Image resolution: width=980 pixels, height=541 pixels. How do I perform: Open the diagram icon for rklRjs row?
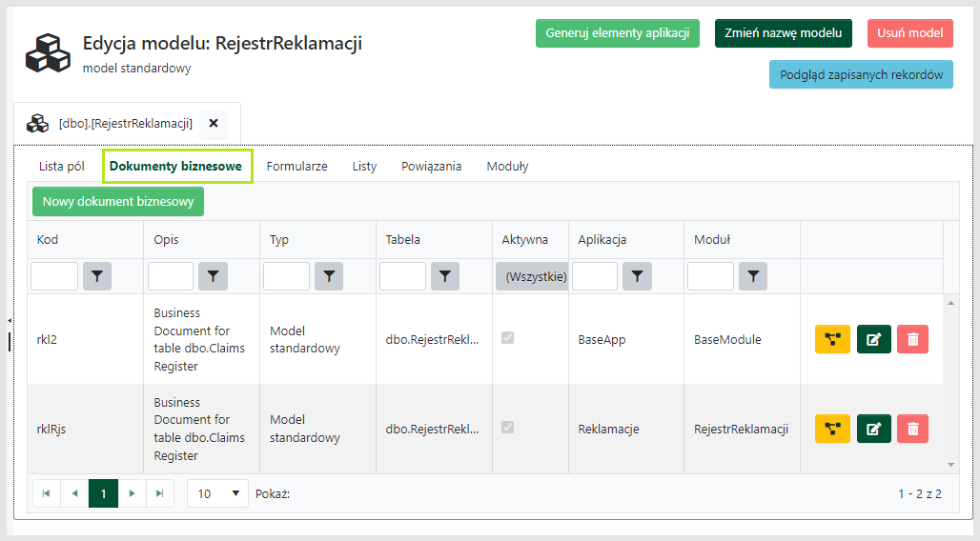point(832,429)
